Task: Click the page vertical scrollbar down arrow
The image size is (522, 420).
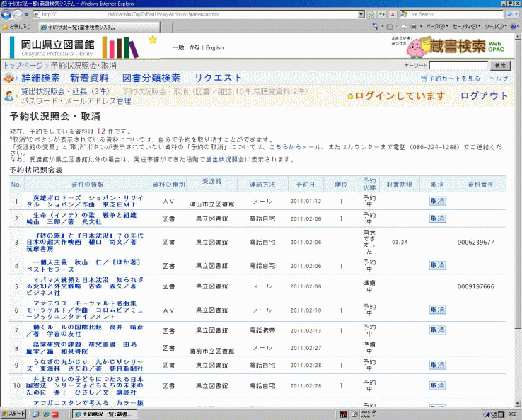Action: pos(518,404)
